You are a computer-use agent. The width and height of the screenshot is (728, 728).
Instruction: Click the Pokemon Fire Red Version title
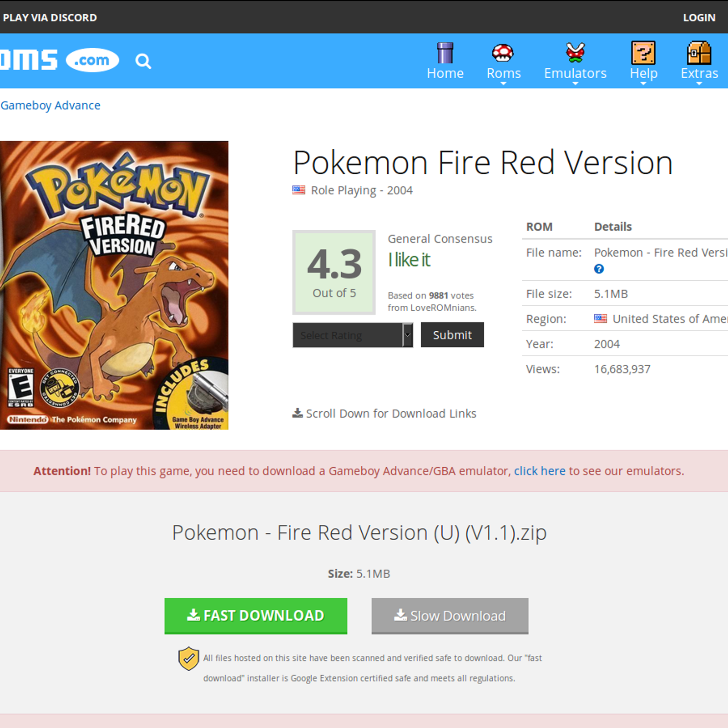[483, 162]
